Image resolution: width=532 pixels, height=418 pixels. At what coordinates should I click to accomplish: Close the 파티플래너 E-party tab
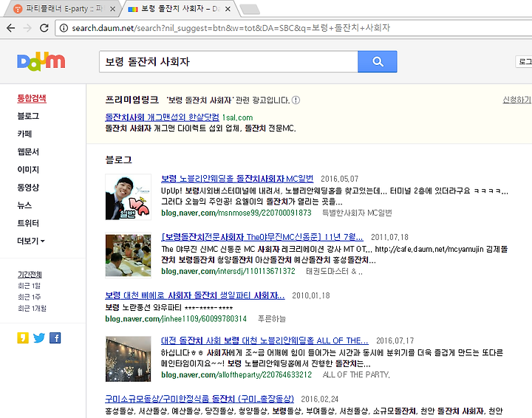click(x=112, y=9)
